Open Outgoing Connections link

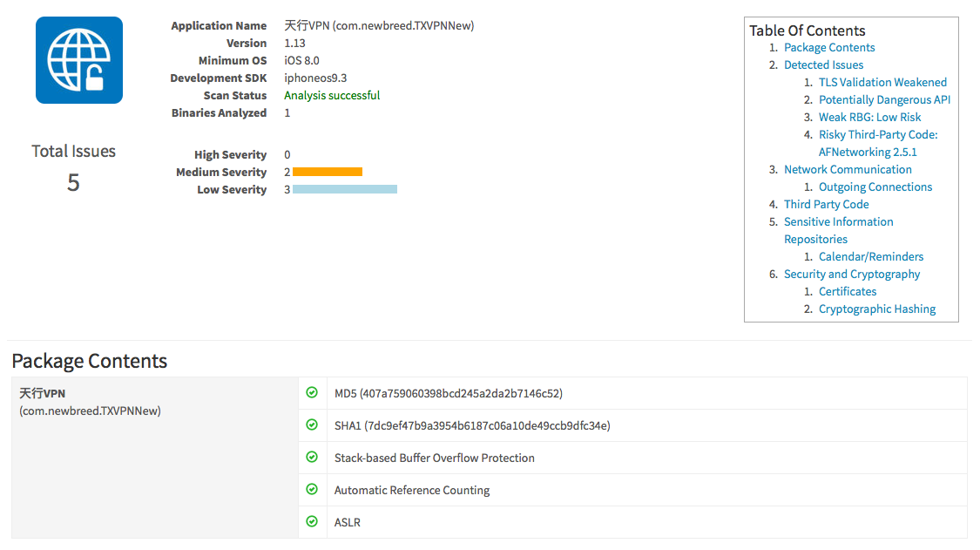[875, 187]
